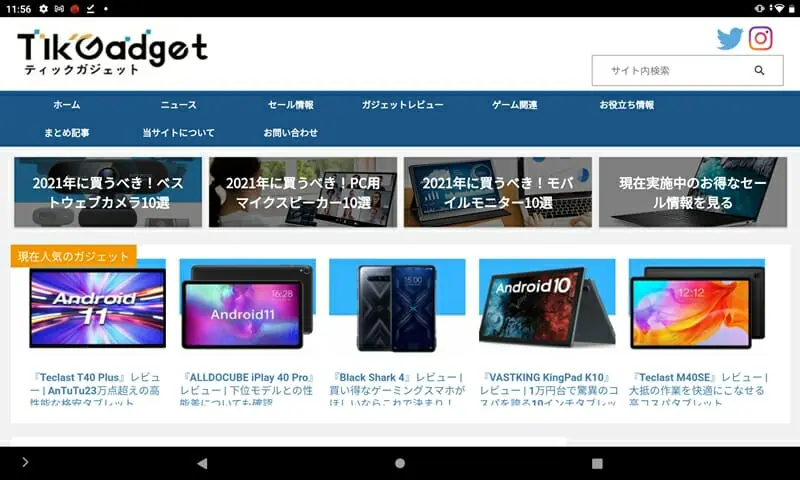Open the Teclast T40 Plus review thumbnail
Image resolution: width=800 pixels, height=480 pixels.
(97, 308)
